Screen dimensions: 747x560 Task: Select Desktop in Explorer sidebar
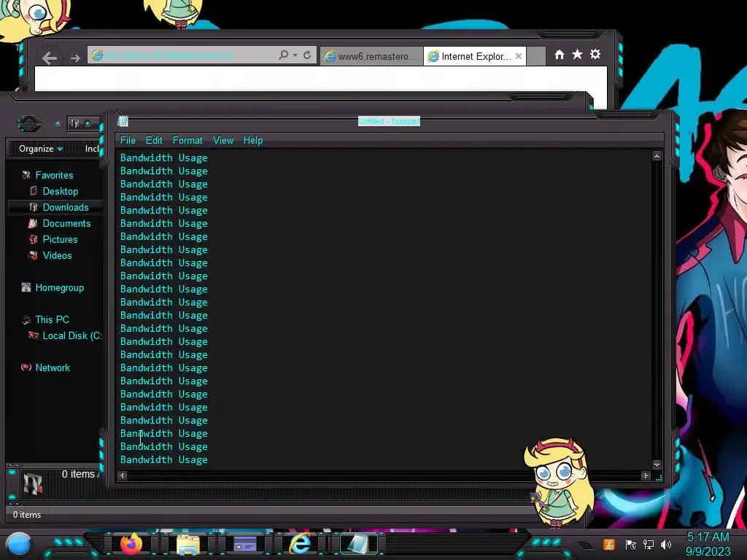pos(61,192)
